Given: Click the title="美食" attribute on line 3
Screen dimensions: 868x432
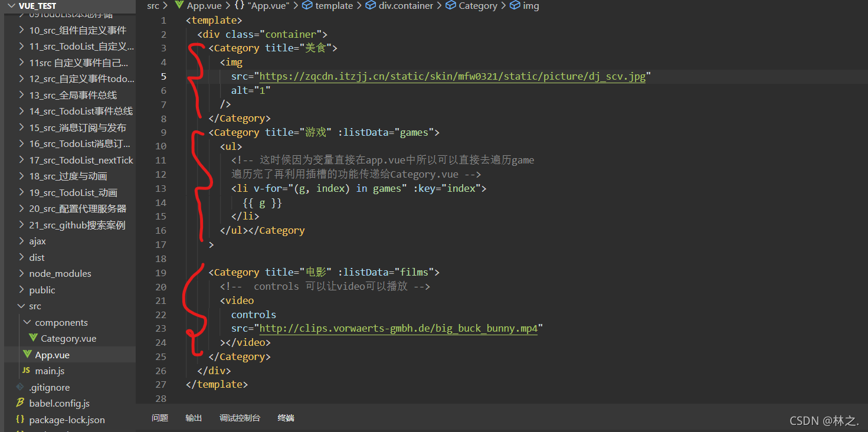Looking at the screenshot, I should 298,48.
